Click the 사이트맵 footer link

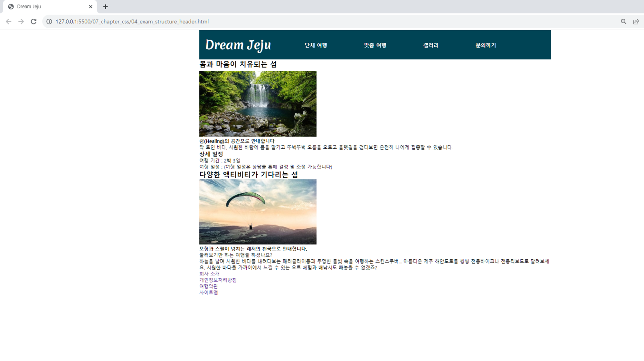point(208,292)
